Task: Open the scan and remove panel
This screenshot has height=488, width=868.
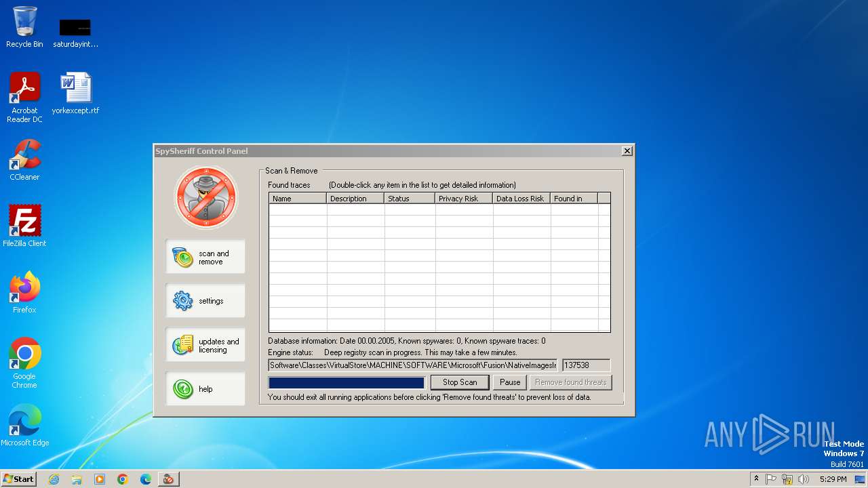Action: click(x=205, y=257)
